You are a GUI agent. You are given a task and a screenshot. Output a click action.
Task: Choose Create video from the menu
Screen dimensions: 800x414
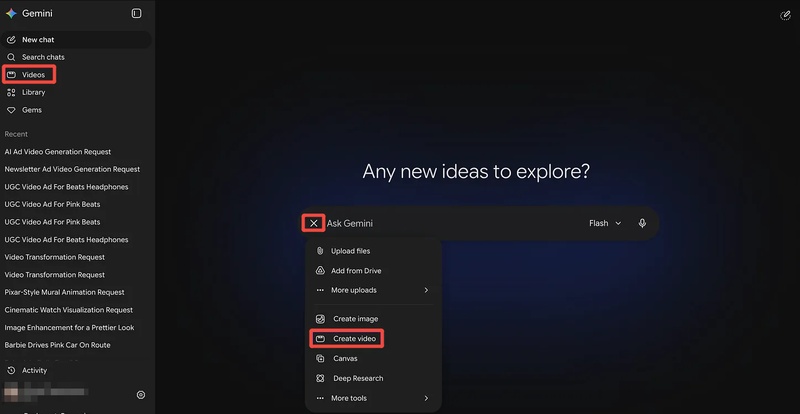[x=373, y=339]
